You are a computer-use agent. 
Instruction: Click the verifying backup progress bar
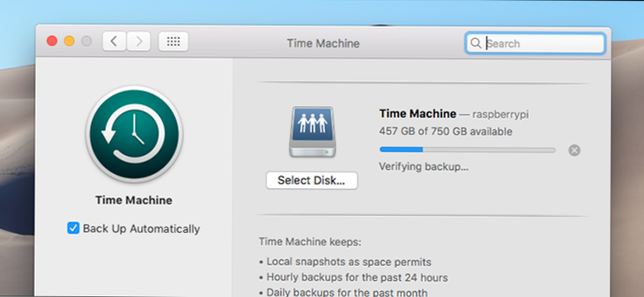[x=467, y=150]
